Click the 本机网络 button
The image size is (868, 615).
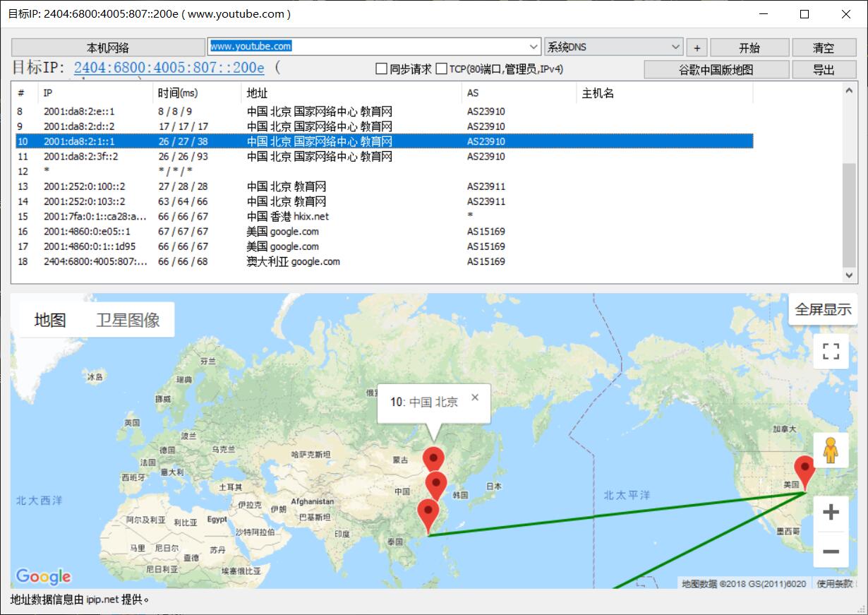pos(108,47)
